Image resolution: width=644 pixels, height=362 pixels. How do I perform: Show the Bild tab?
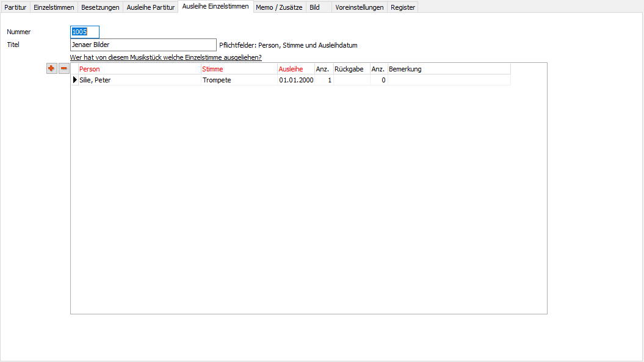click(315, 7)
